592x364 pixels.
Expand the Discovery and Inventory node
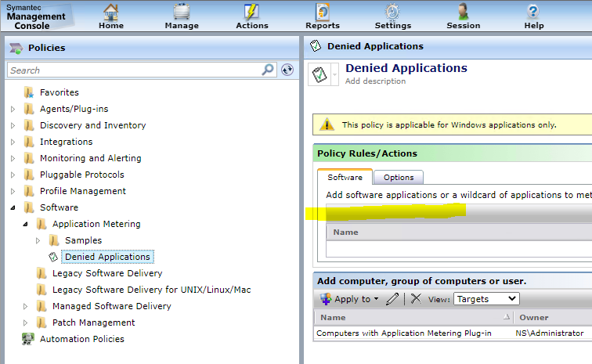(x=13, y=125)
